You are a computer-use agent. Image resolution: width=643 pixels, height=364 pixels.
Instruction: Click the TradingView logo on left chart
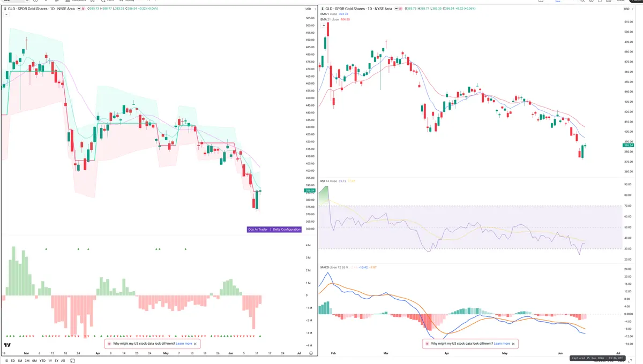(x=8, y=345)
